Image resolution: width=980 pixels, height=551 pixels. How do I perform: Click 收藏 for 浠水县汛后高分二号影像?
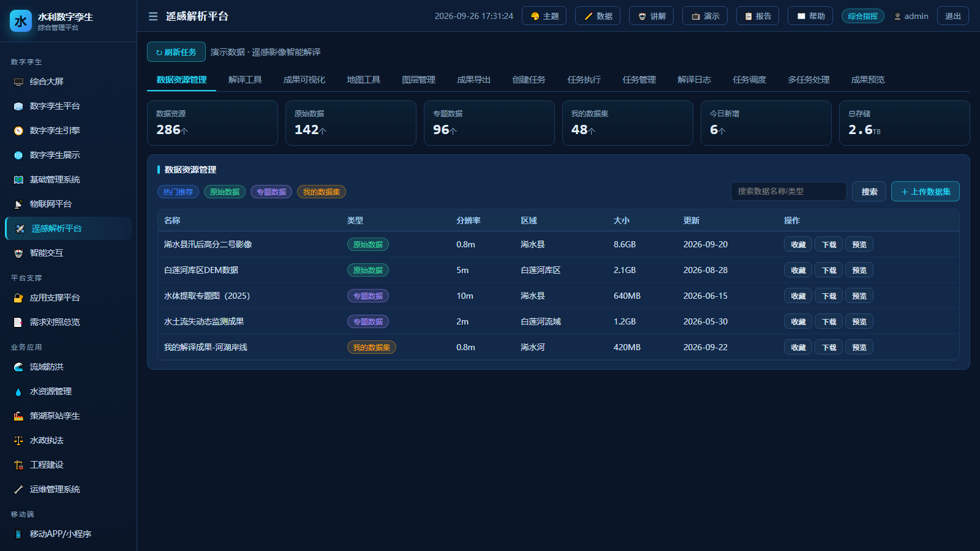798,244
